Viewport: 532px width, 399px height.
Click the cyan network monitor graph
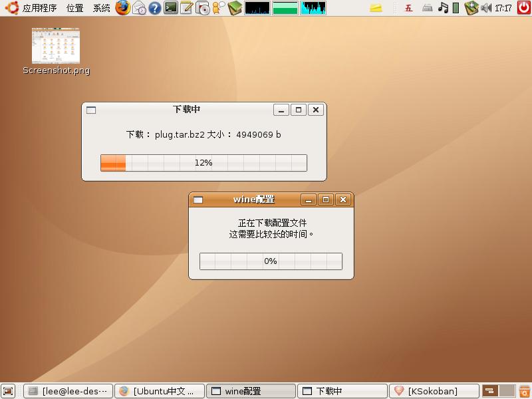pyautogui.click(x=313, y=8)
